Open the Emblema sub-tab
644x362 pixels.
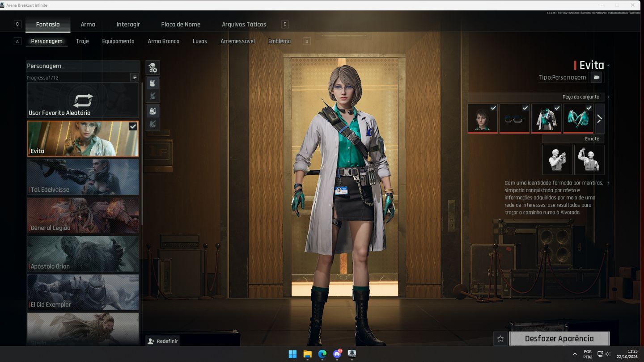tap(280, 41)
